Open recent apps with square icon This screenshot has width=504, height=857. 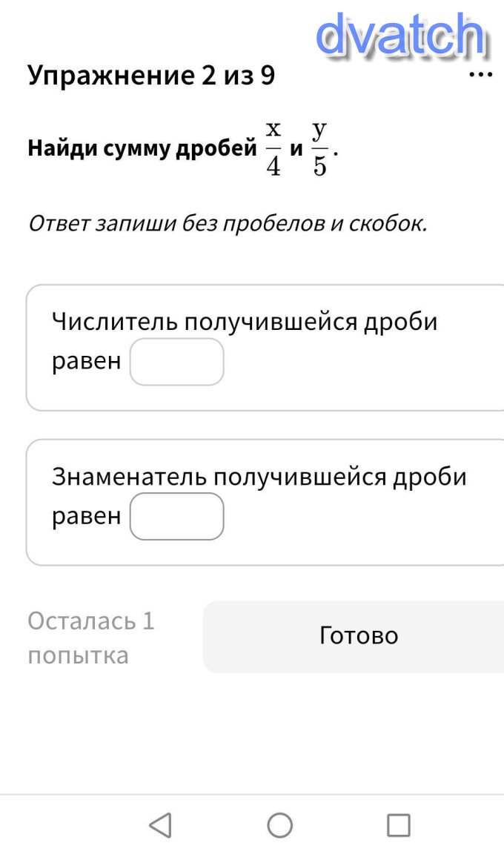pos(399,825)
